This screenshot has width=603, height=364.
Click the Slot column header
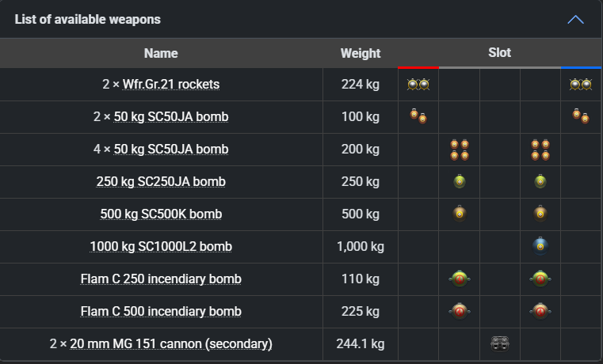point(499,53)
